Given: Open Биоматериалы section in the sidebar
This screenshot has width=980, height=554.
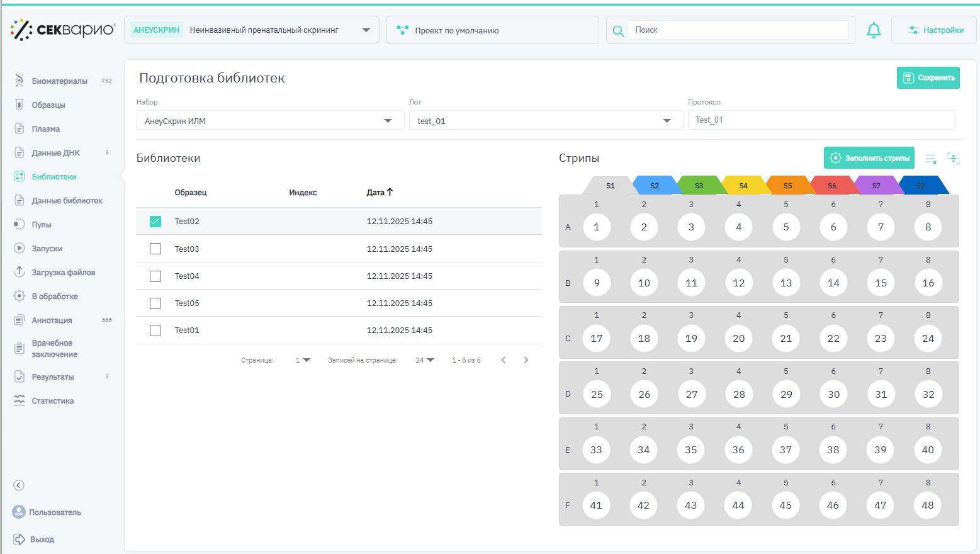Looking at the screenshot, I should [59, 81].
